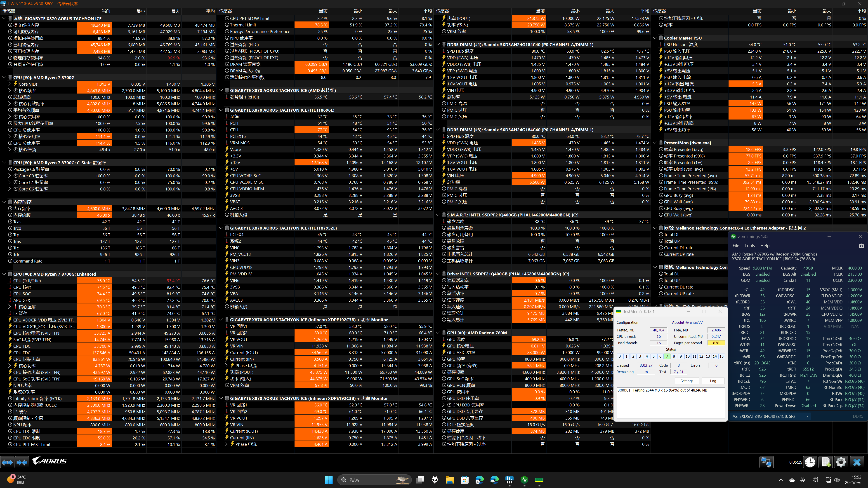The image size is (868, 488).
Task: Click the expand columns arrows button
Action: (x=7, y=462)
